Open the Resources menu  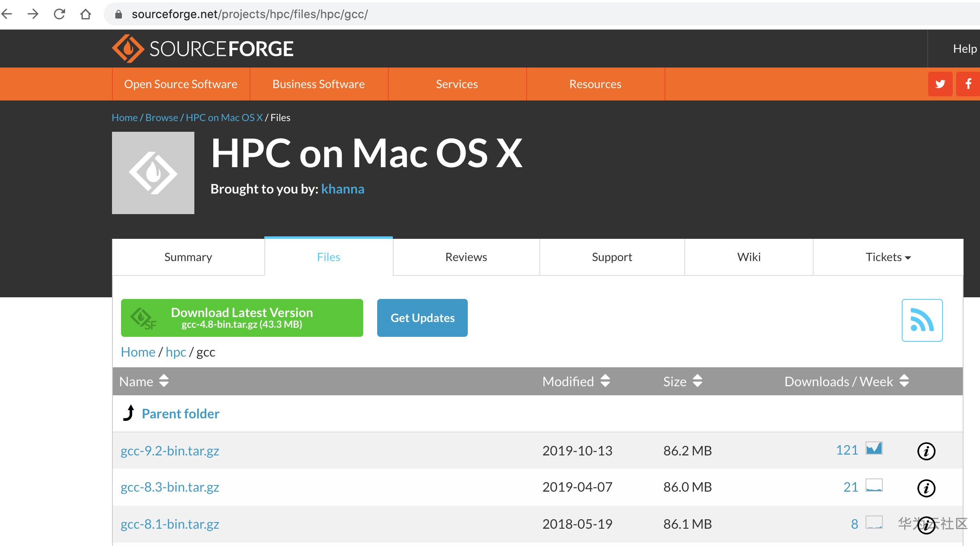(595, 84)
